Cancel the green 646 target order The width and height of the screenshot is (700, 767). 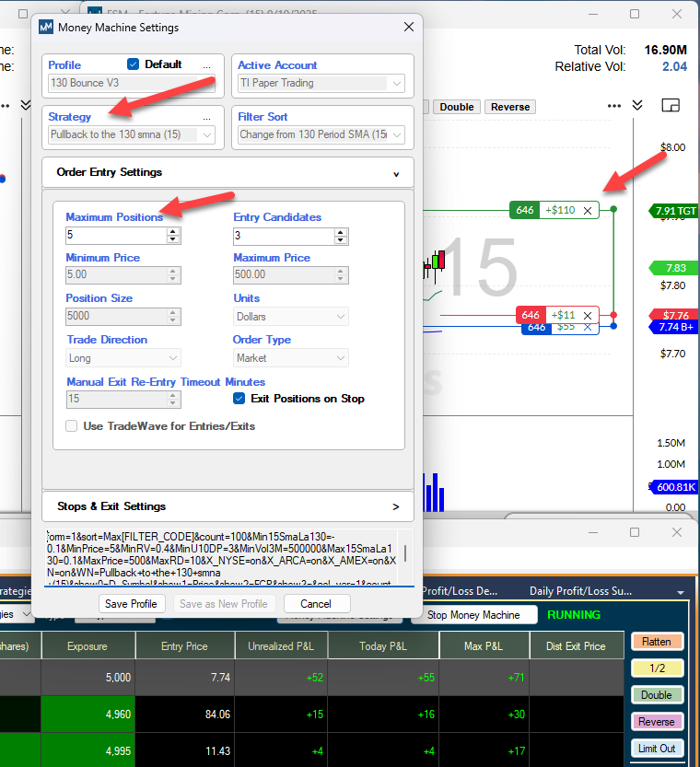[588, 210]
